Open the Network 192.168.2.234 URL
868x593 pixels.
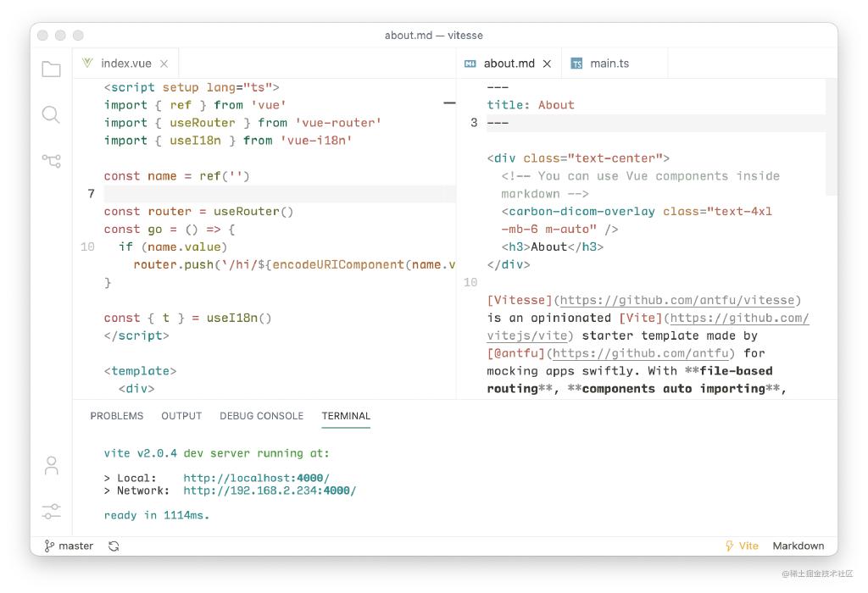[x=270, y=490]
